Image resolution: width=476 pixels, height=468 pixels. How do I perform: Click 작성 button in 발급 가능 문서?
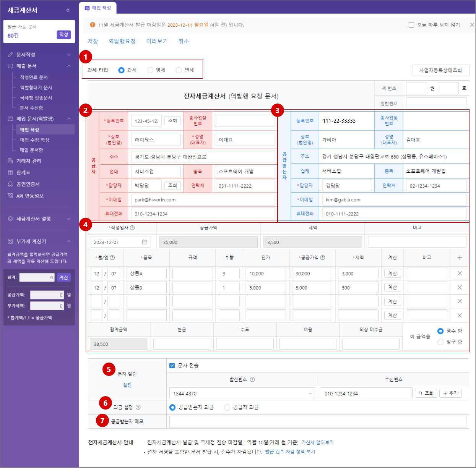(x=64, y=34)
